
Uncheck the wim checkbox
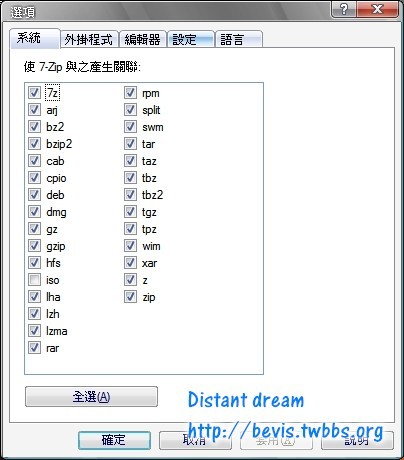pos(130,246)
